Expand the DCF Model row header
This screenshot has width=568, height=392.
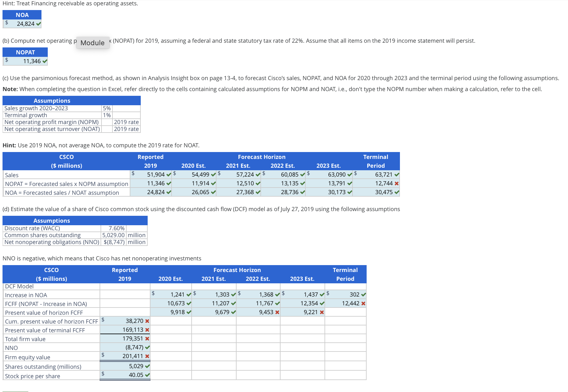tap(19, 286)
